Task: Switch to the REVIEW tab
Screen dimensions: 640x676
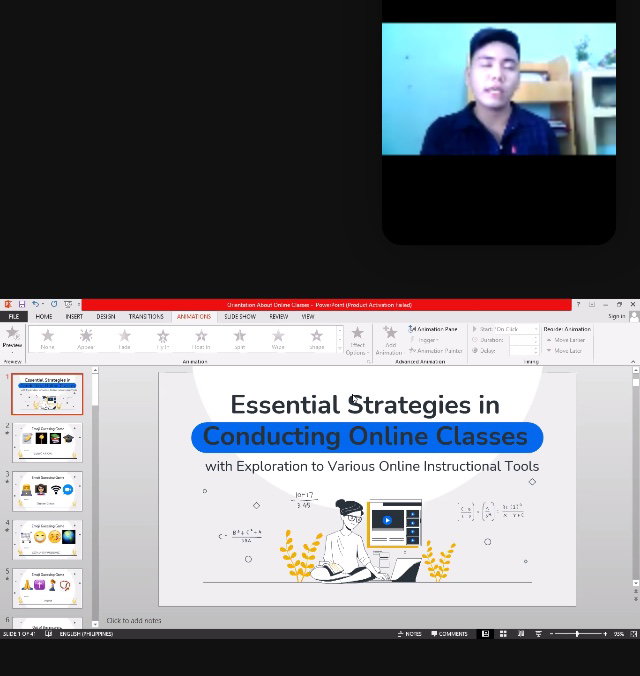Action: [279, 316]
